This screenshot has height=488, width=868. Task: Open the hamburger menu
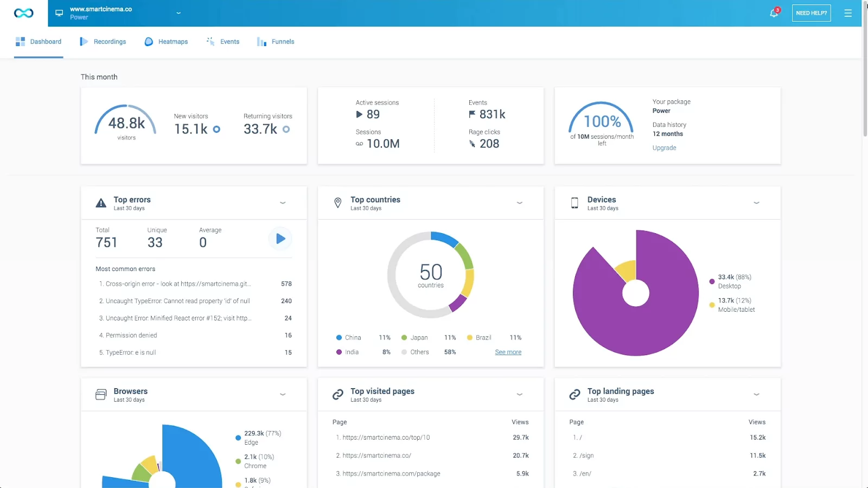pos(848,13)
